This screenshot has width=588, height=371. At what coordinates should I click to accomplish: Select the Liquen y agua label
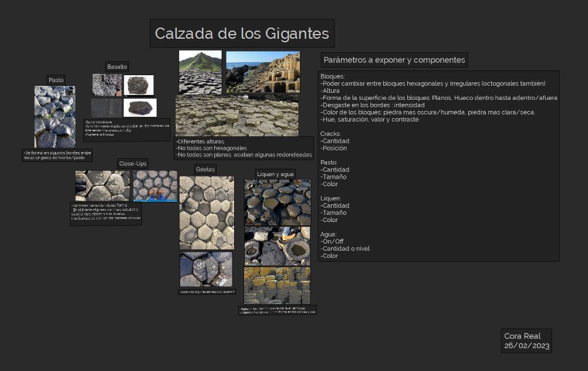(275, 174)
